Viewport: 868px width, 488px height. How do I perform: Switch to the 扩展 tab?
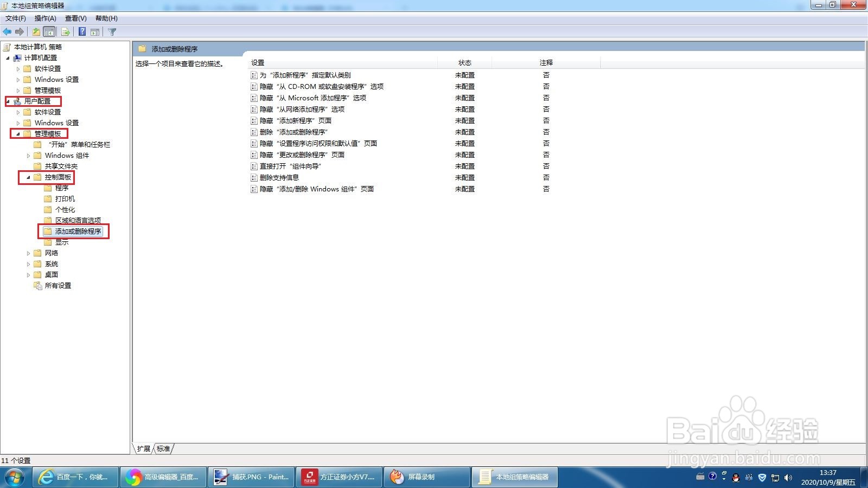point(143,448)
